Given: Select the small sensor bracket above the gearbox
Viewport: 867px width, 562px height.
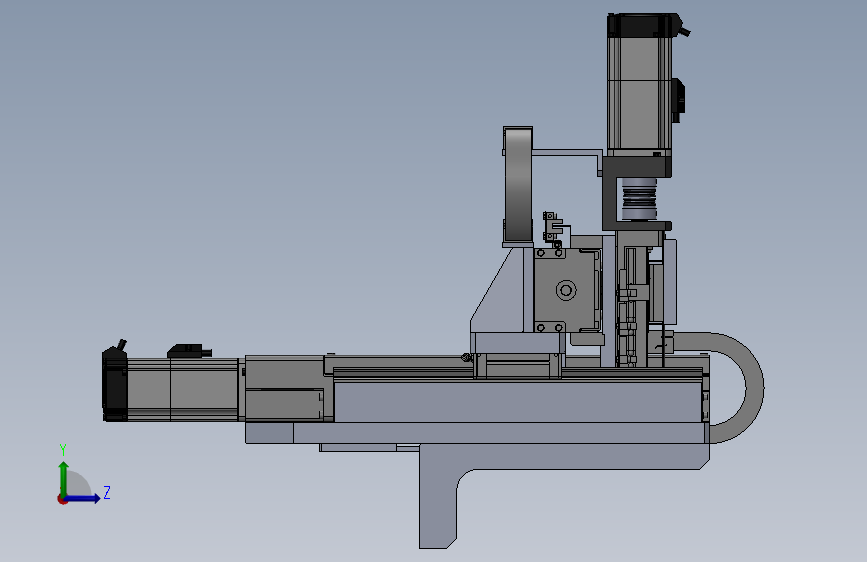Looking at the screenshot, I should pos(553,228).
